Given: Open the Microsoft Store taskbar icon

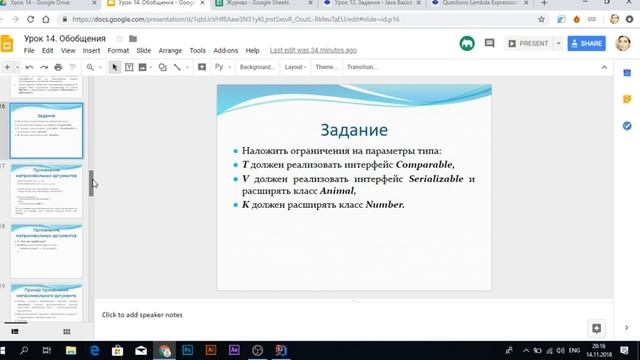Looking at the screenshot, I should pyautogui.click(x=118, y=350).
